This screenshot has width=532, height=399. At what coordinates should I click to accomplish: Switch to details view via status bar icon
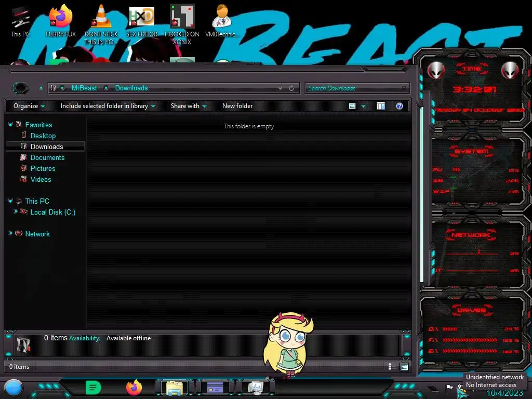[x=390, y=367]
